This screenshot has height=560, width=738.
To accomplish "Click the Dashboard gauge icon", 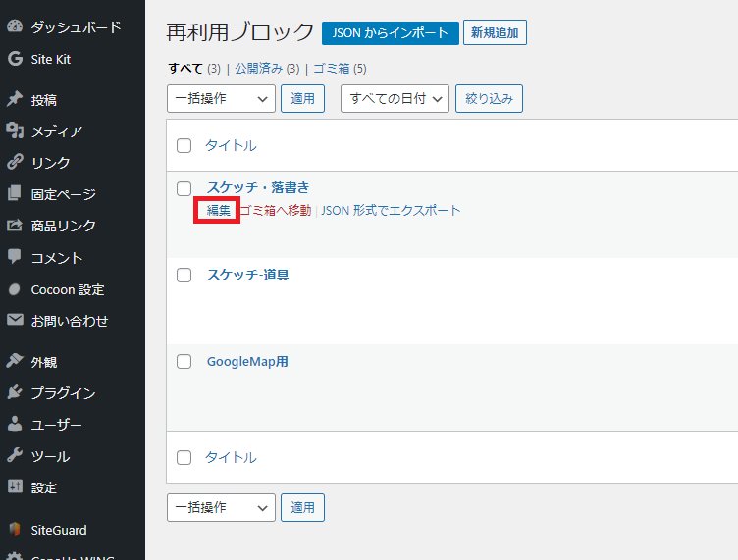I will [x=15, y=26].
